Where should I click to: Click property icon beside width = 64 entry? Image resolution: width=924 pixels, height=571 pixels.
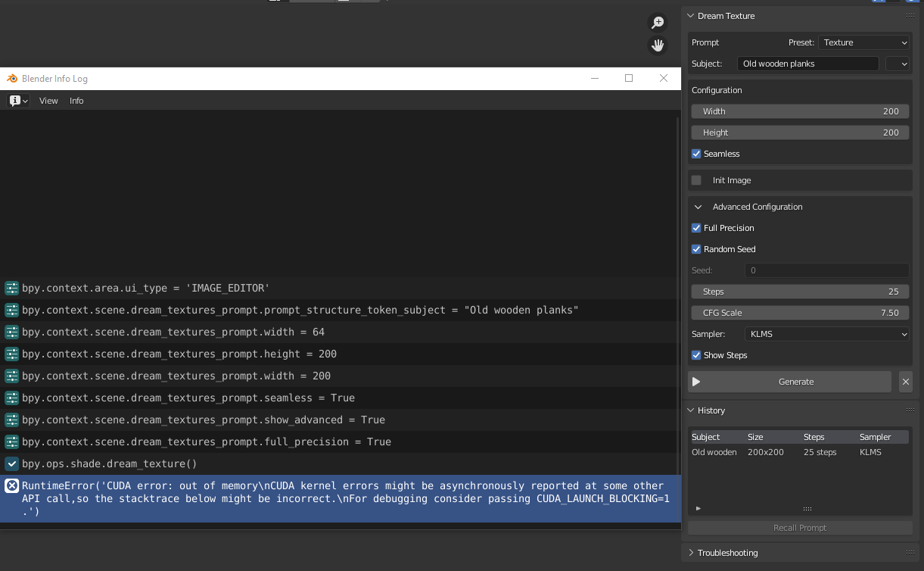coord(11,332)
